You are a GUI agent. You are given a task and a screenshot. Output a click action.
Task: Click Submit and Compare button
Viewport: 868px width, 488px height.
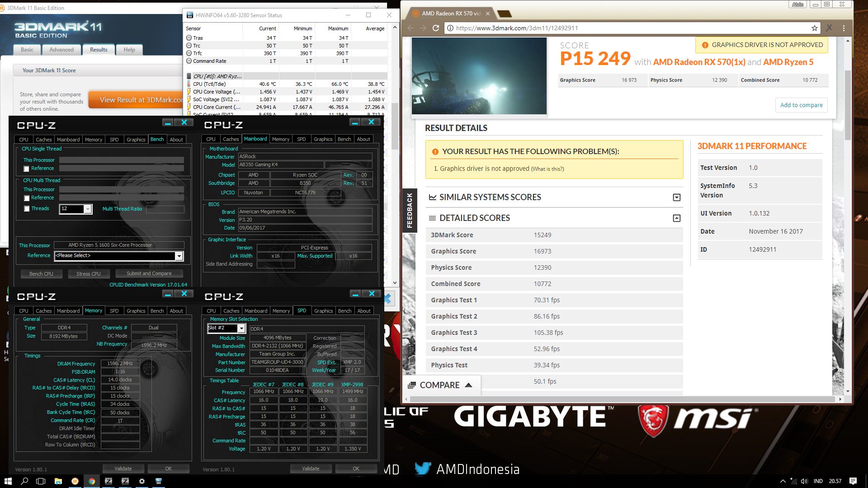[149, 273]
